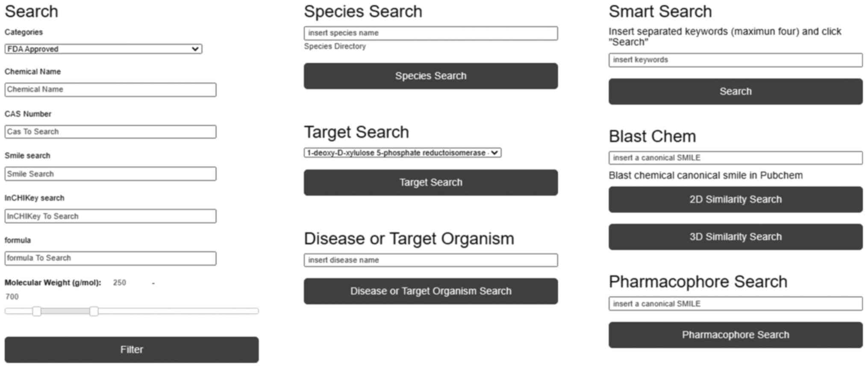Click the Smile Search text box
Image resolution: width=868 pixels, height=368 pixels.
[x=110, y=174]
